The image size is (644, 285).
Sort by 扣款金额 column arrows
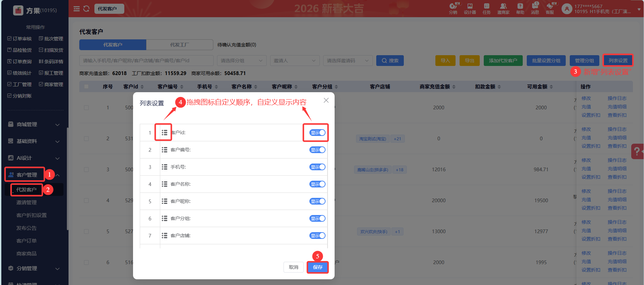tap(499, 87)
